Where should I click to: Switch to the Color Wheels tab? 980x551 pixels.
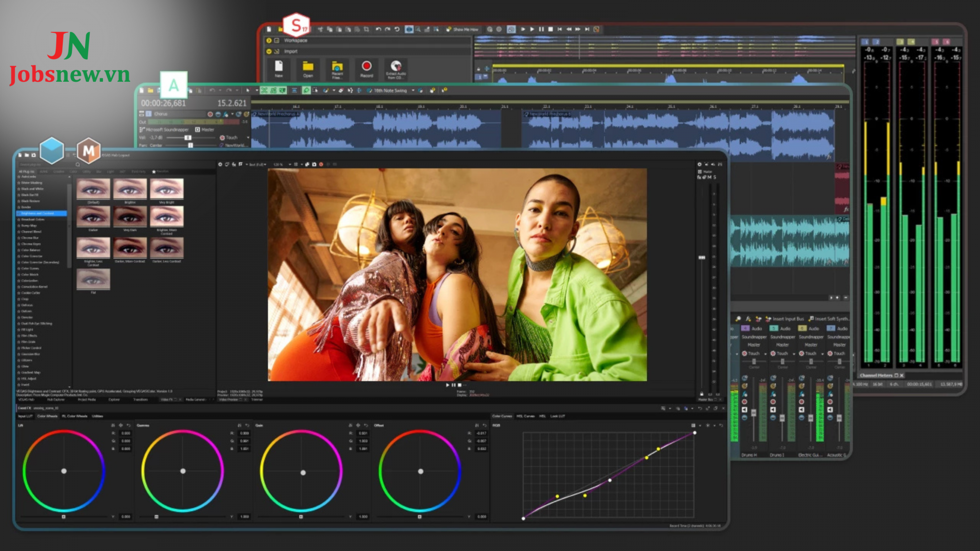coord(48,416)
